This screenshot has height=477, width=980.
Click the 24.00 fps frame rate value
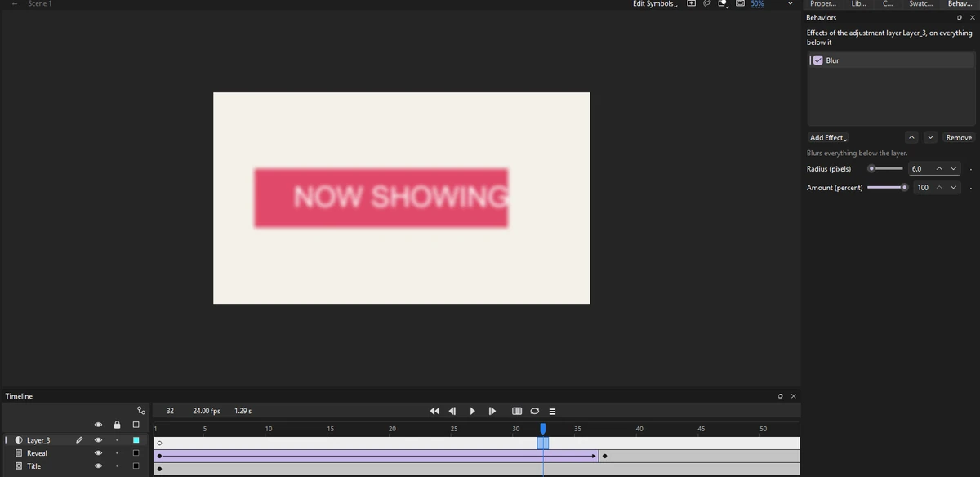207,411
